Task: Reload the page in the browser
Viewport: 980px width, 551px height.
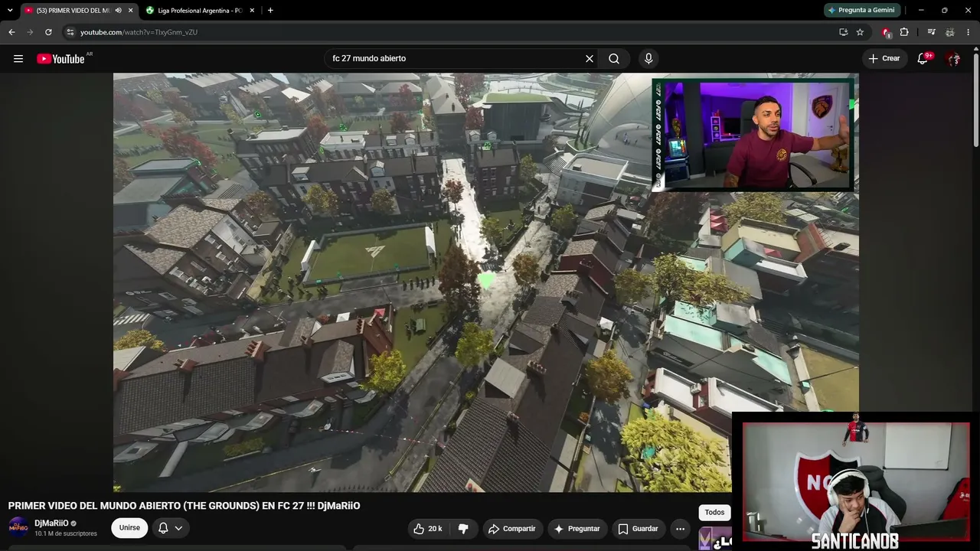Action: [x=48, y=32]
